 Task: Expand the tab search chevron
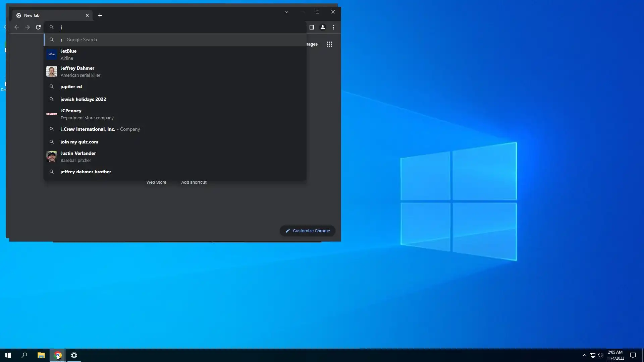(x=286, y=12)
